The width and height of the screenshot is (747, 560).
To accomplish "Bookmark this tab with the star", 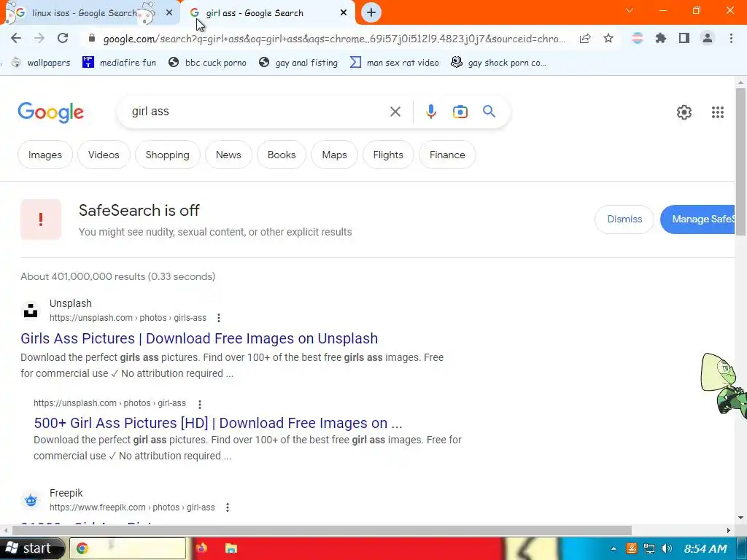I will click(608, 38).
